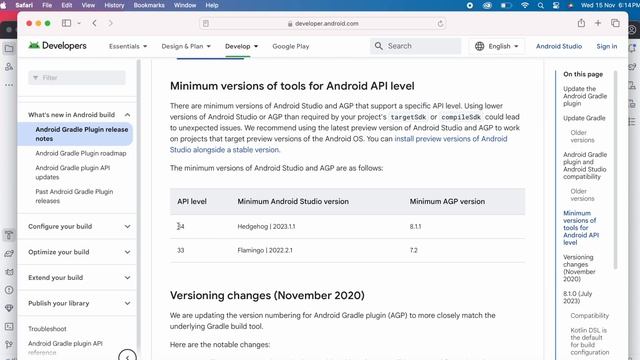Open the History menu
The width and height of the screenshot is (640, 360).
click(x=114, y=5)
